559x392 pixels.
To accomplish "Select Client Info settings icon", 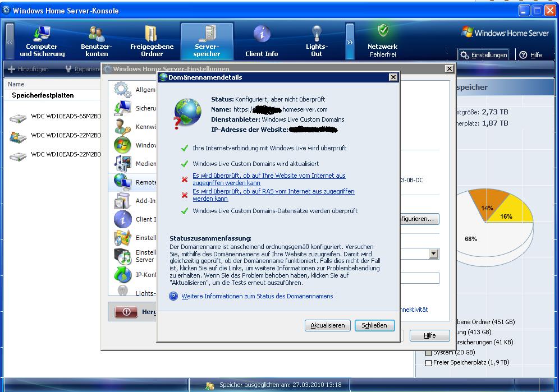I will click(x=123, y=219).
